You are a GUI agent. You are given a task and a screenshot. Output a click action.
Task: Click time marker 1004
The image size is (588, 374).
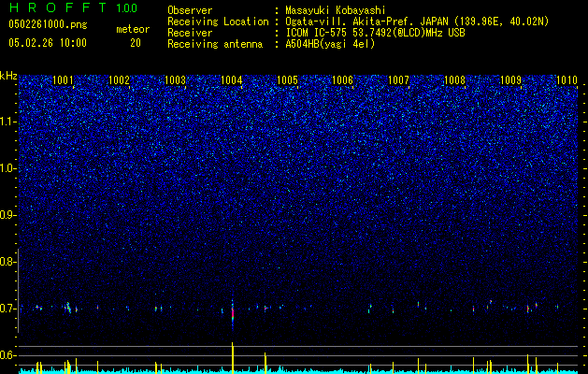tap(232, 80)
